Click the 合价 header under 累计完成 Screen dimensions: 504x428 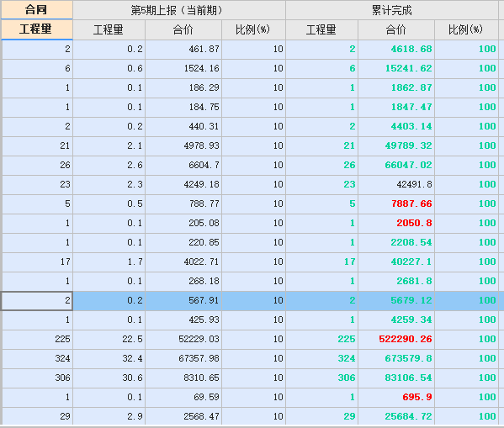pyautogui.click(x=396, y=30)
